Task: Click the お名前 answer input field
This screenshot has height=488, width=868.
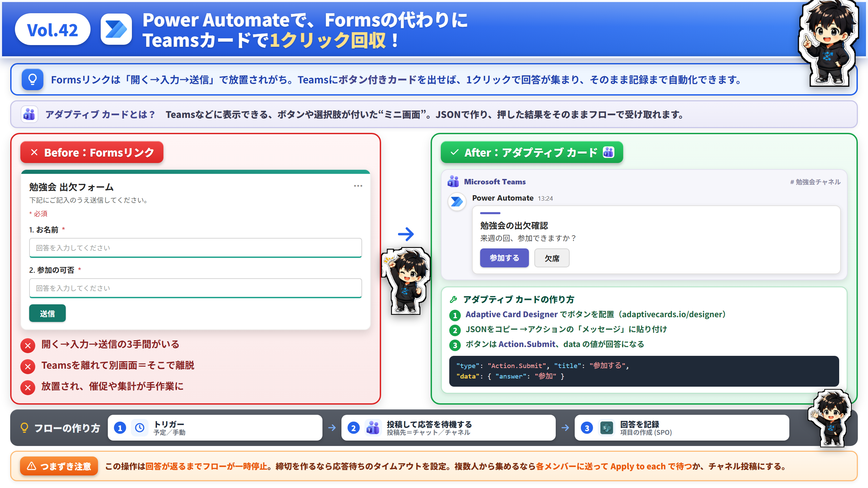Action: coord(196,248)
